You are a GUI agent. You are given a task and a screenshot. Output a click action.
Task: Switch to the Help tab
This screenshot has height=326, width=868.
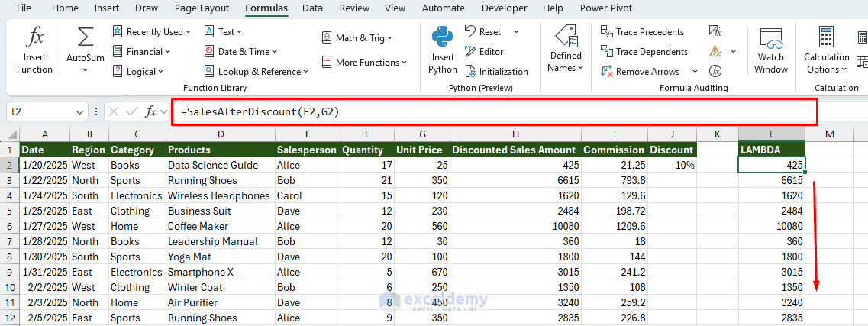[x=553, y=8]
